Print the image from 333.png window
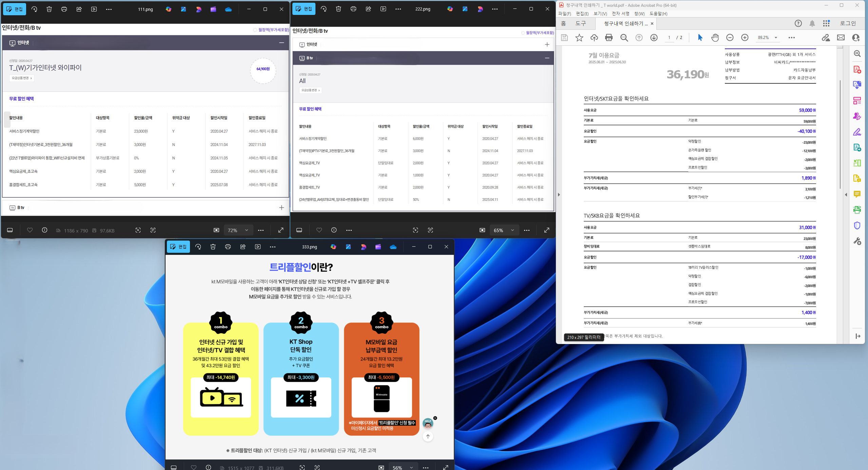The image size is (868, 470). [228, 247]
